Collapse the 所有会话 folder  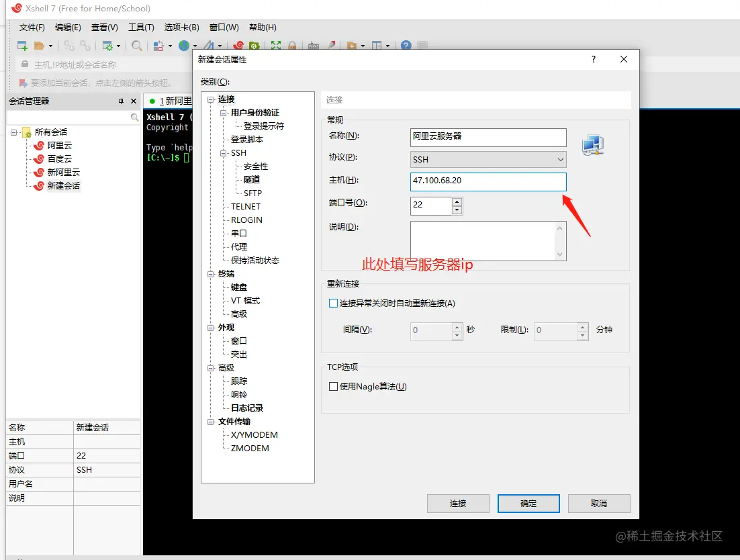click(x=13, y=132)
